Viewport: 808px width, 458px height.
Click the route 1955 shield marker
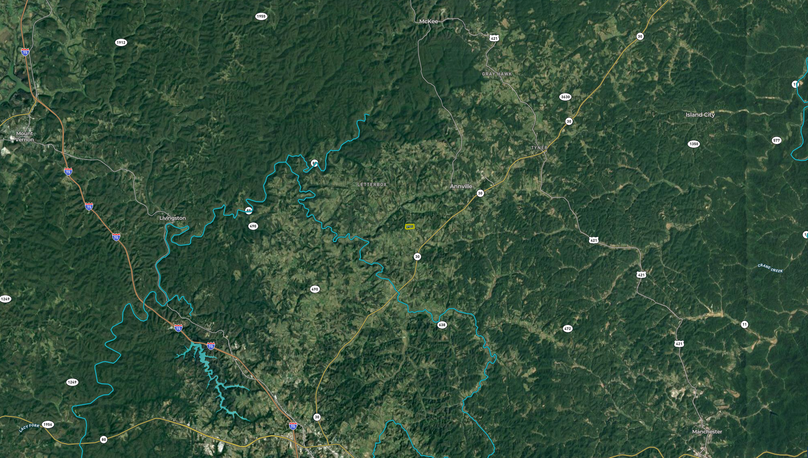click(261, 16)
